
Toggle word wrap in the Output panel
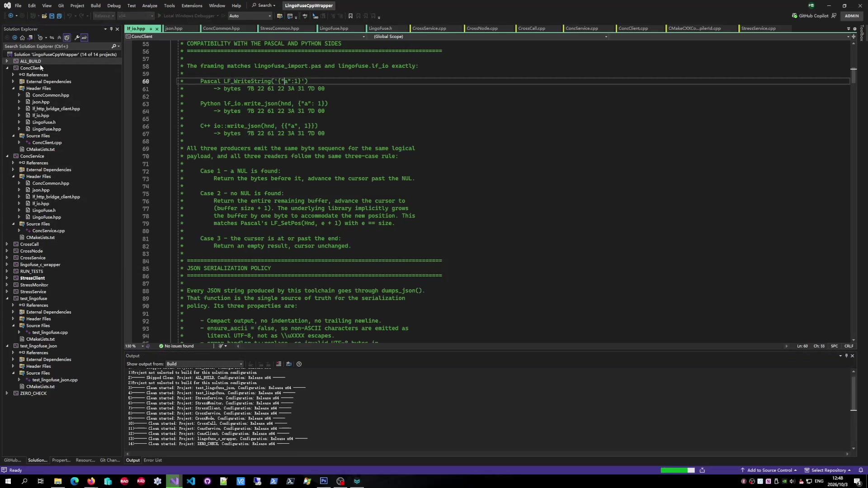pyautogui.click(x=289, y=364)
